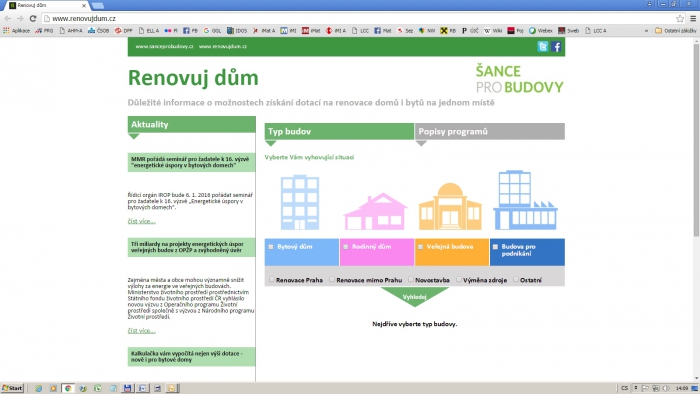Open the Facebook icon in green header

[x=556, y=46]
